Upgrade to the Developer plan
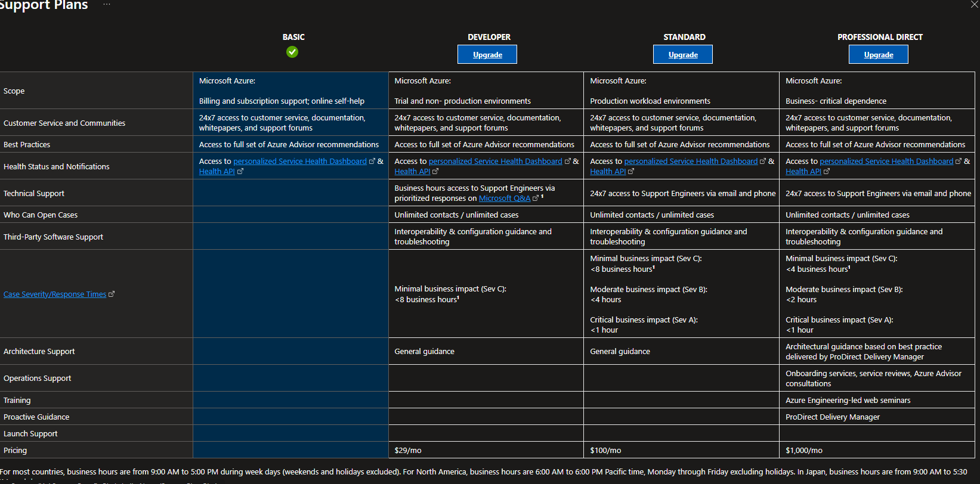The image size is (980, 484). coord(487,55)
